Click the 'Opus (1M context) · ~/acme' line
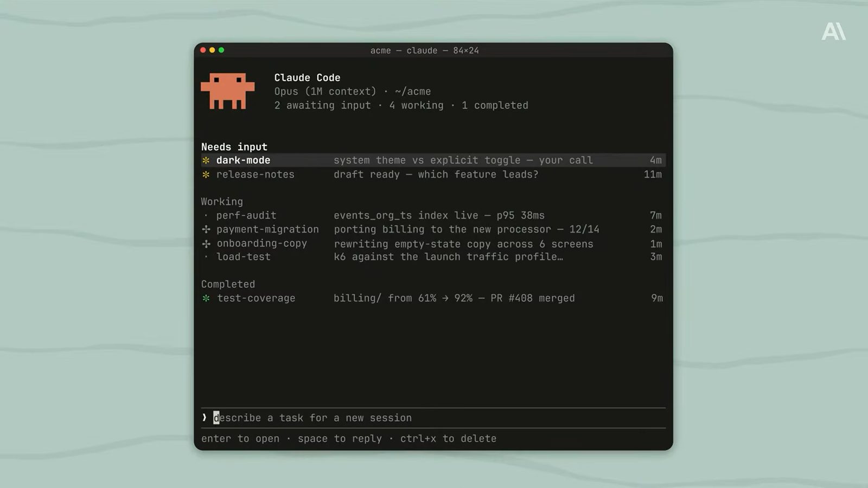Viewport: 868px width, 488px height. pos(353,92)
